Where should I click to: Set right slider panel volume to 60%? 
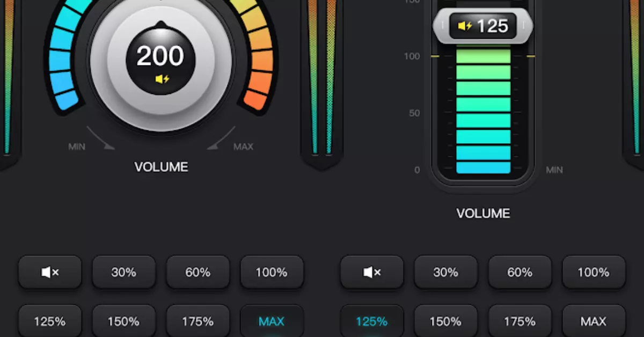coord(520,272)
